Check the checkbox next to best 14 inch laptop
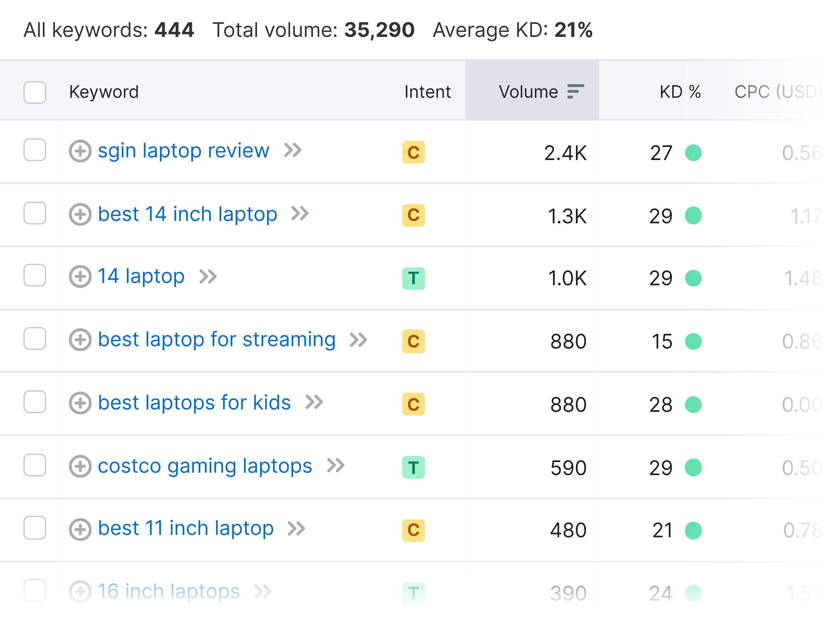 coord(34,214)
